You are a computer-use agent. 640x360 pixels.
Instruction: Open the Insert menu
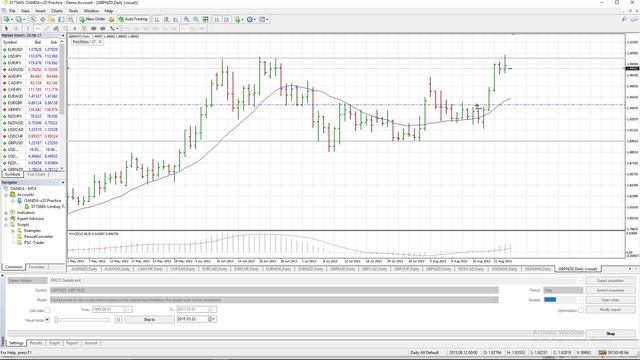40,11
